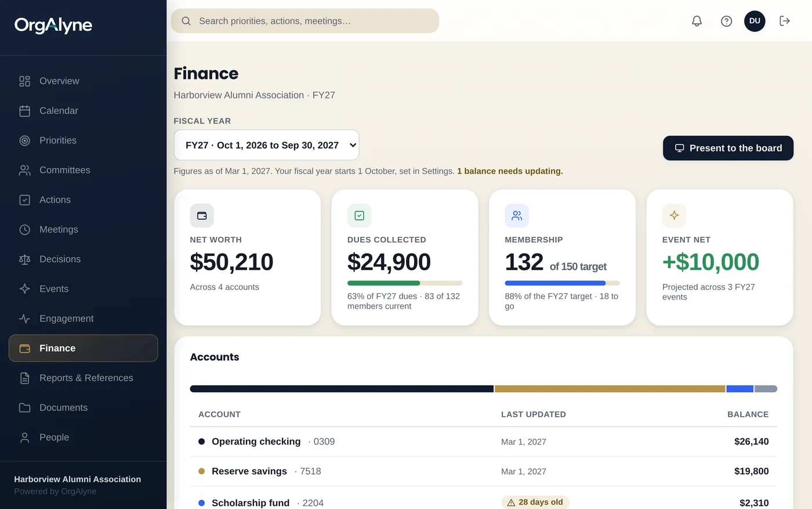This screenshot has width=812, height=509.
Task: Open the fiscal year dropdown
Action: point(266,145)
